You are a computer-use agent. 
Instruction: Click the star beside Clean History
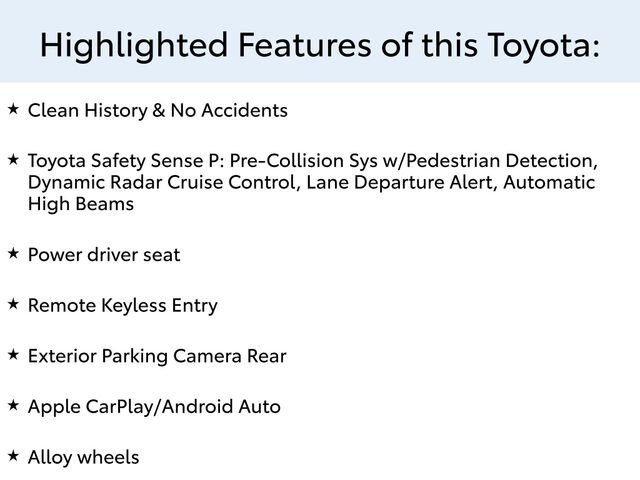(13, 109)
